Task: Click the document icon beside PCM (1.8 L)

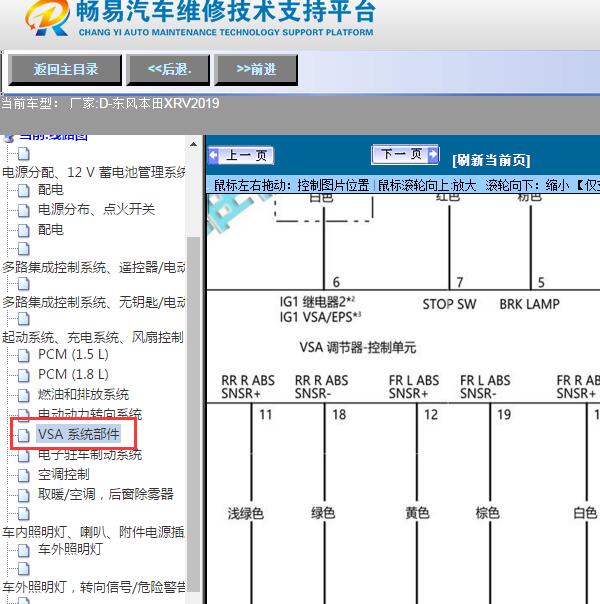Action: [x=24, y=375]
